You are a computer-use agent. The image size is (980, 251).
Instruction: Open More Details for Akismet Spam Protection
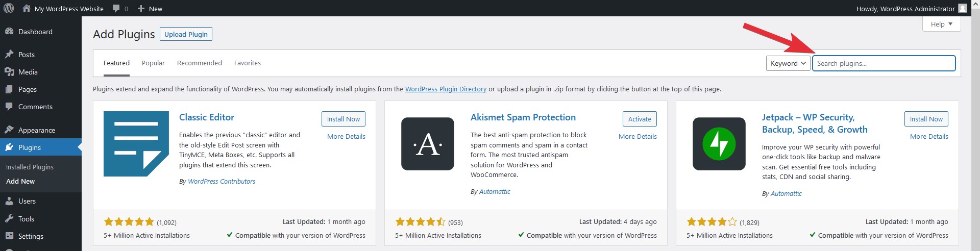[638, 136]
